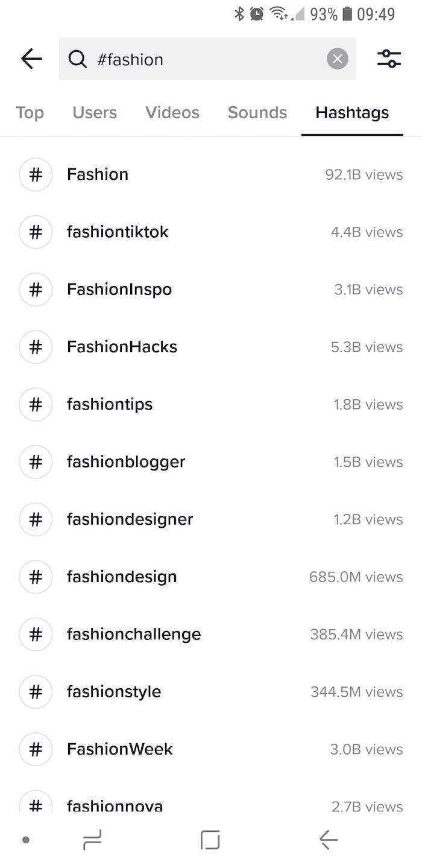Tap the search magnifier icon
Screen dimensions: 422x868
click(x=78, y=59)
